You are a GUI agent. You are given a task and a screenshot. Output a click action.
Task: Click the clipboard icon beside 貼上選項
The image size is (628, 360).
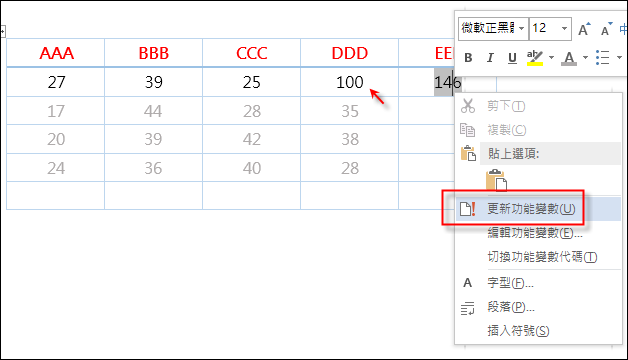tap(468, 153)
